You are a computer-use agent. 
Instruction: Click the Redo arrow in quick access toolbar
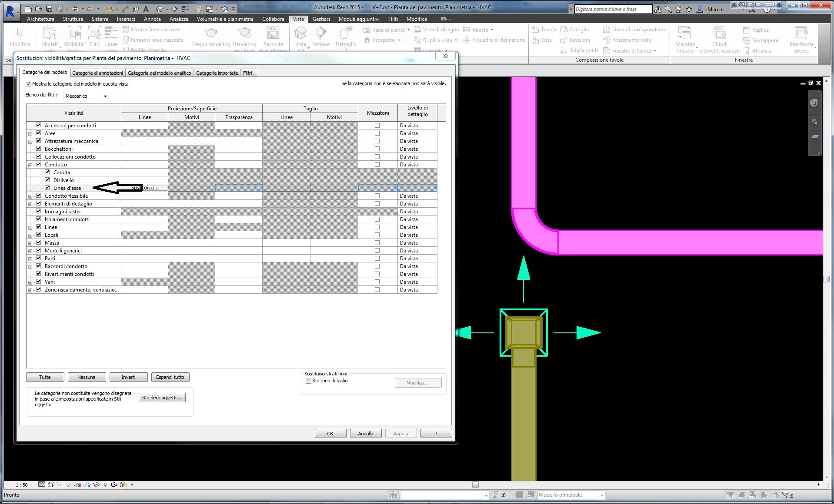coord(90,9)
